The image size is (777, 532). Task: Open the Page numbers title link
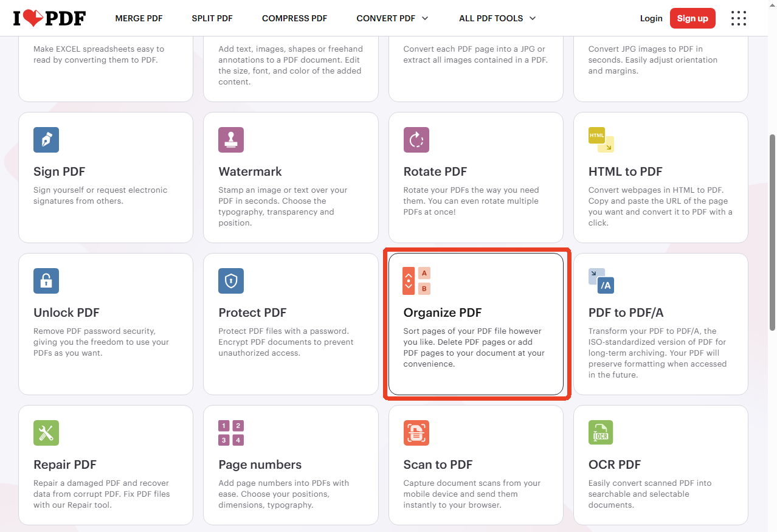[x=260, y=465]
